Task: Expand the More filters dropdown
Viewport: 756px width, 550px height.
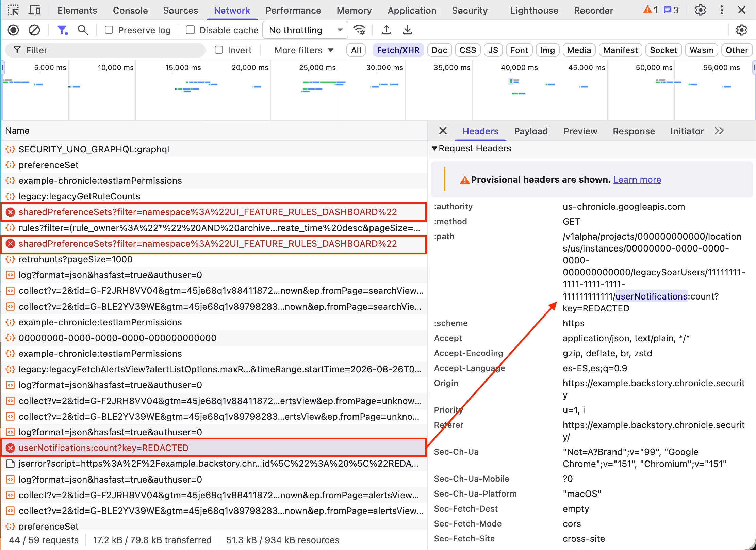Action: pos(304,50)
